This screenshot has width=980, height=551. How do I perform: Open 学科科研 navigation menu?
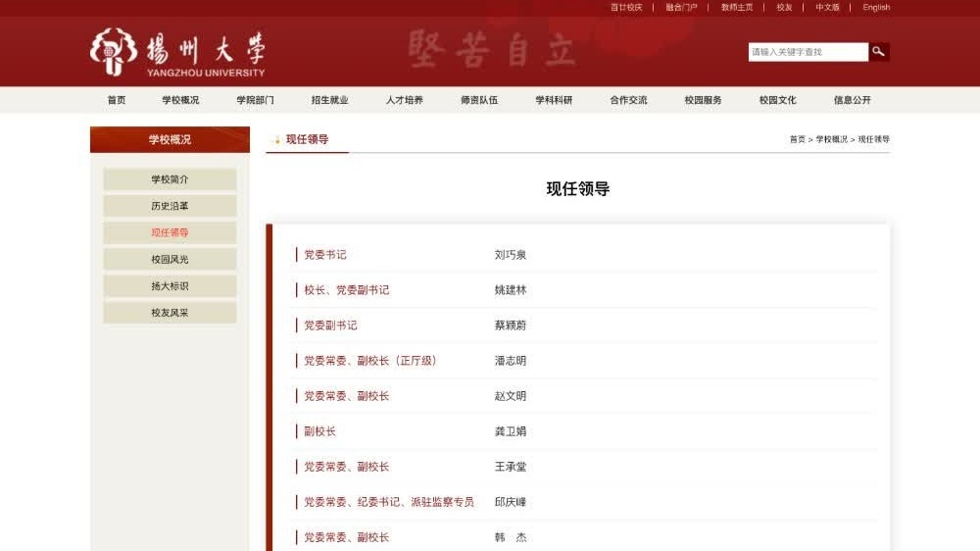(554, 100)
